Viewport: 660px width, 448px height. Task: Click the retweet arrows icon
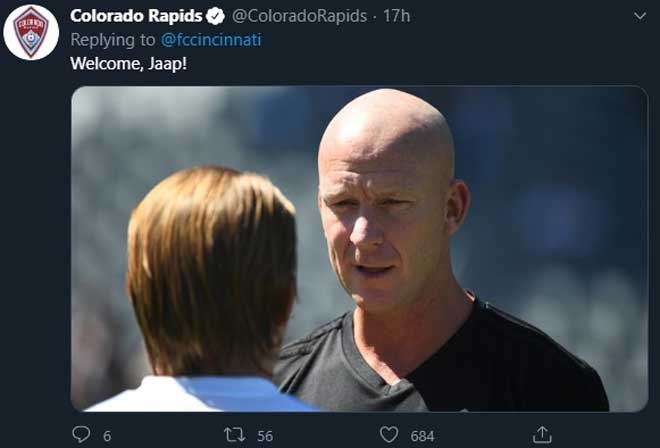point(234,435)
